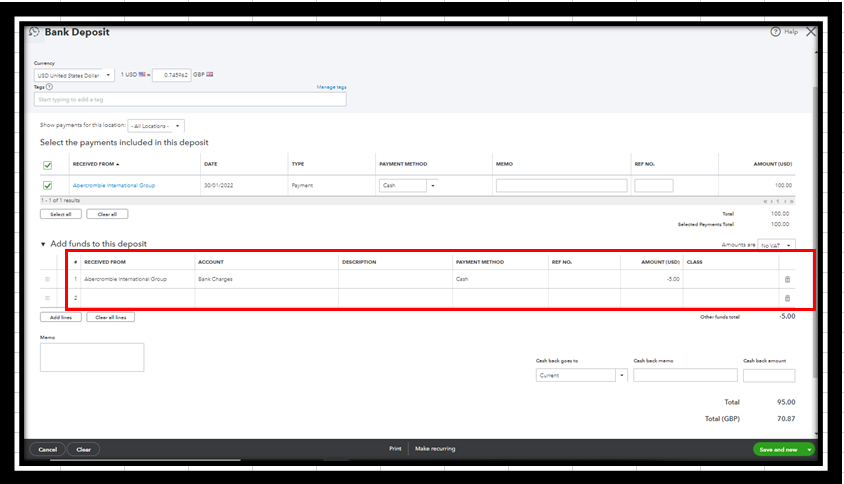Grab the row 2 drag handle icon
This screenshot has width=844, height=484.
[47, 298]
